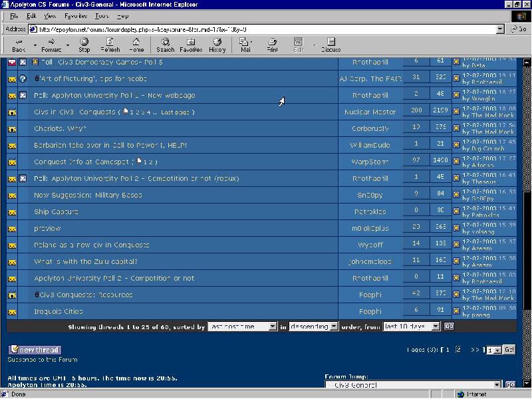Jump to last post of Chariots thread
Viewport: 532px width, 399px height.
(x=457, y=128)
